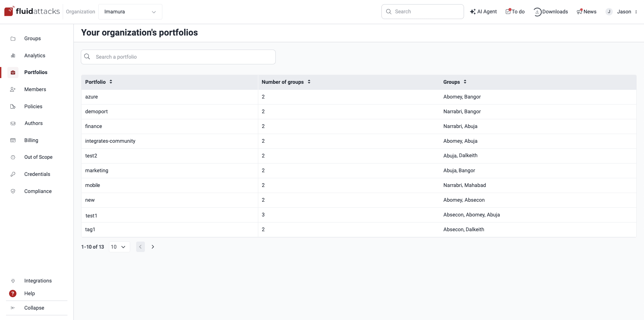The height and width of the screenshot is (320, 644).
Task: Open the Imamura organization dropdown
Action: click(x=130, y=11)
